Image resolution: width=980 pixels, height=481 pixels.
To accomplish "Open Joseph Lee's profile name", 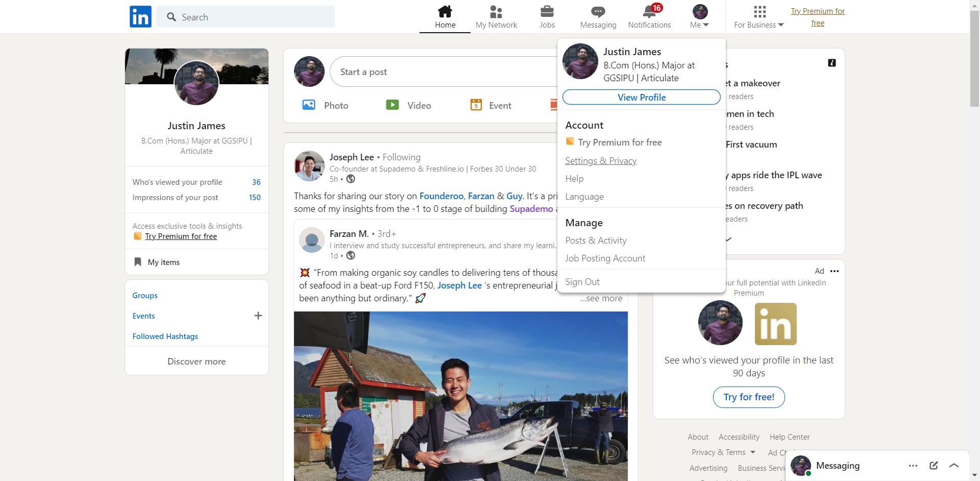I will (x=352, y=157).
